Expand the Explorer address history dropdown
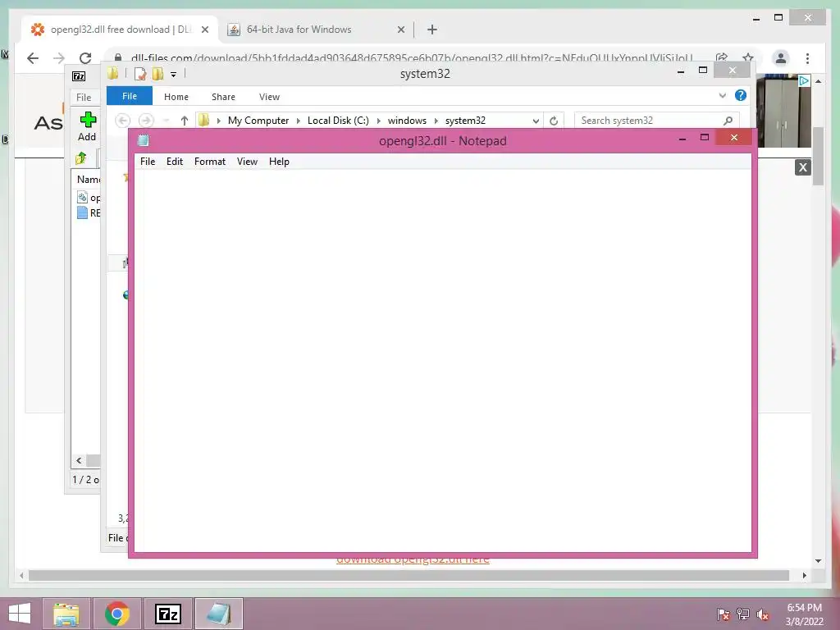The width and height of the screenshot is (840, 630). click(535, 121)
